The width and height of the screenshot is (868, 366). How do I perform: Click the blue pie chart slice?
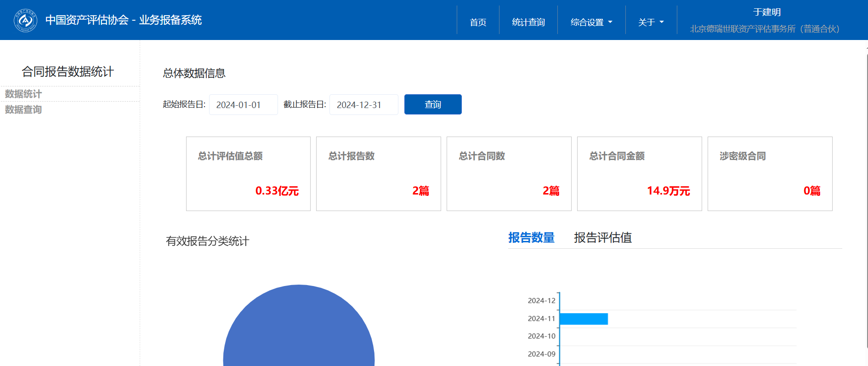pyautogui.click(x=299, y=331)
